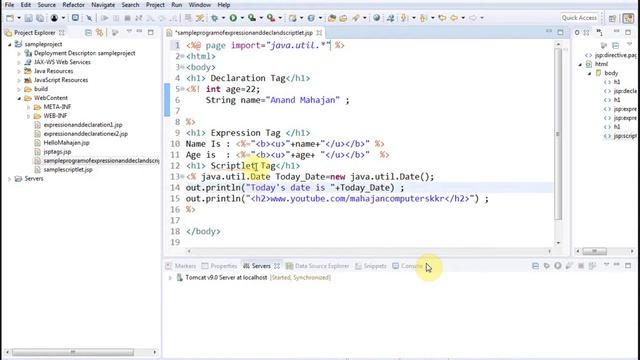Click the Back navigation arrow icon in toolbar
The width and height of the screenshot is (640, 360).
pyautogui.click(x=453, y=18)
